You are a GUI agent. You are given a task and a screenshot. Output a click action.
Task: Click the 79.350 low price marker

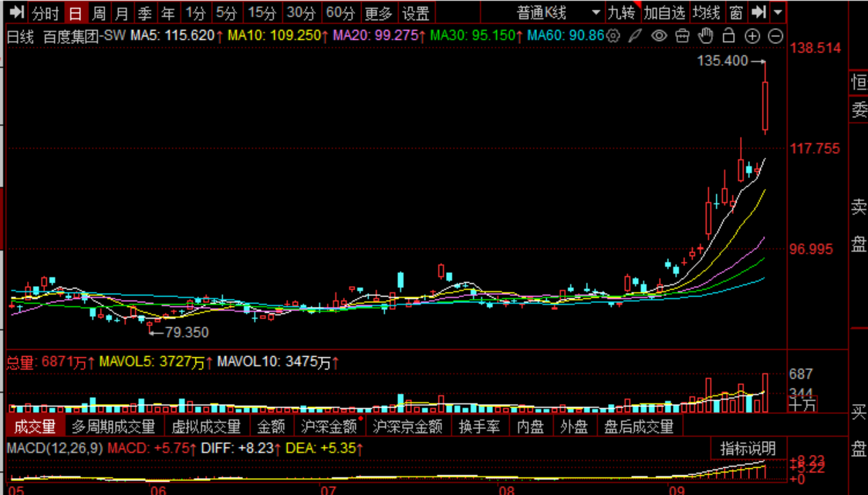187,332
